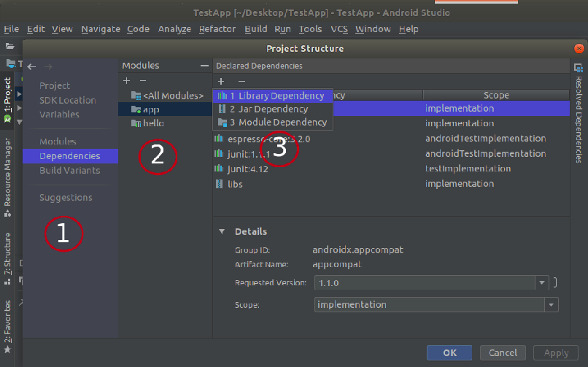Collapse the Details section triangle

[222, 232]
